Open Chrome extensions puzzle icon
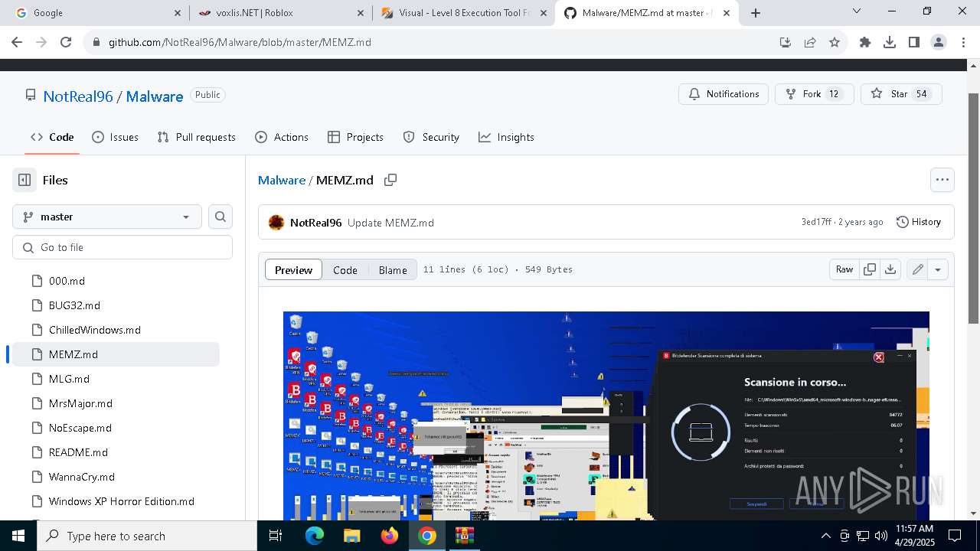Screen dimensions: 980x551 click(x=865, y=42)
